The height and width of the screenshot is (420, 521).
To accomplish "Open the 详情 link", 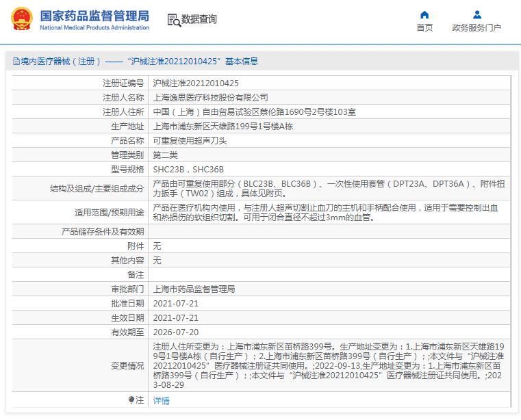I will point(161,400).
